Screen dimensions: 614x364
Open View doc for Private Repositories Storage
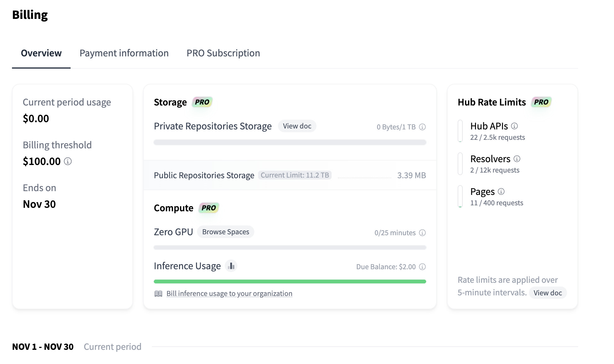click(297, 126)
